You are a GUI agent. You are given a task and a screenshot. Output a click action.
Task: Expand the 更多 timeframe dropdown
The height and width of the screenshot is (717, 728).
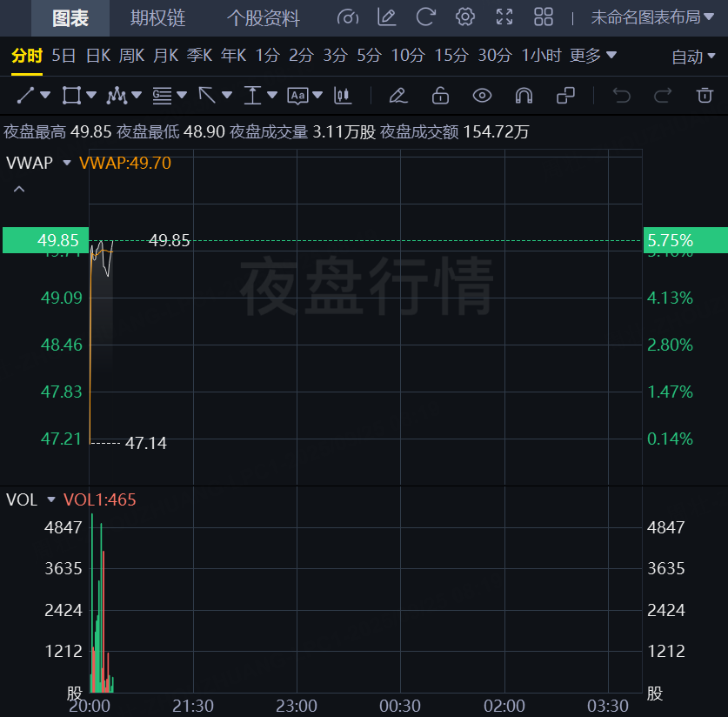click(593, 56)
